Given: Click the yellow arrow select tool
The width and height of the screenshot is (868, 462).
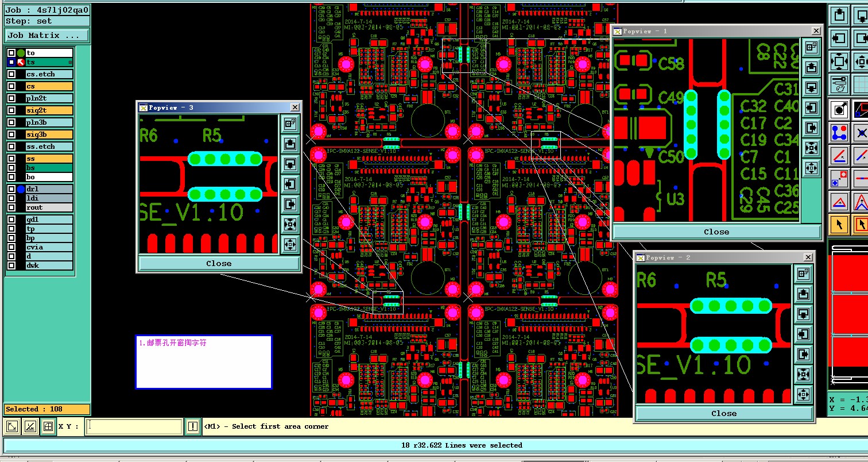Looking at the screenshot, I should [839, 224].
